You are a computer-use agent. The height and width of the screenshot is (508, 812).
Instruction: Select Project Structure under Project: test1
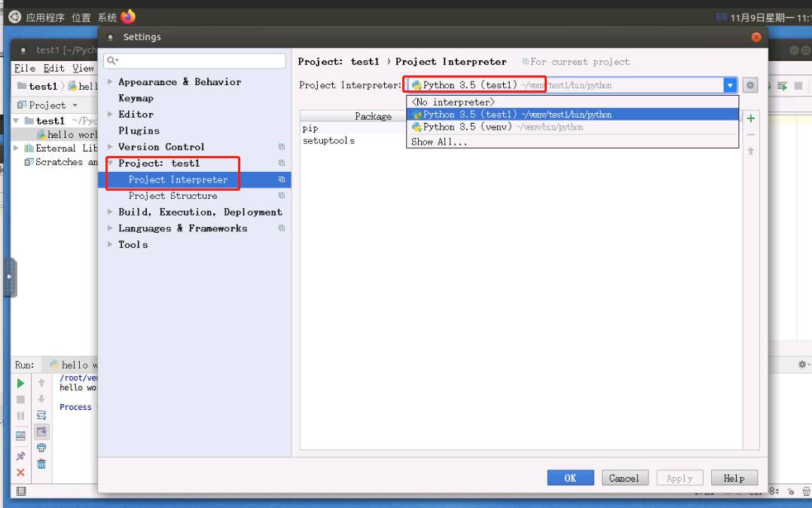pos(173,195)
